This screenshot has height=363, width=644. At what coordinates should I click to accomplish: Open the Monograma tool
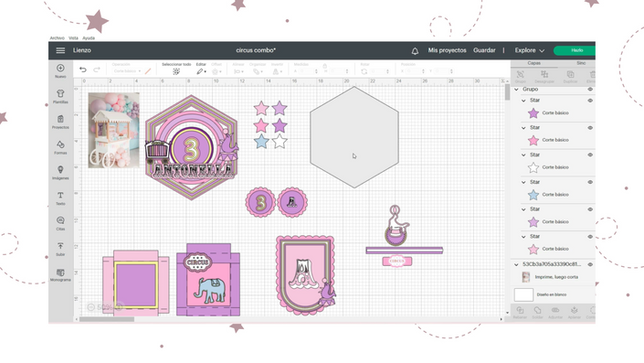pyautogui.click(x=60, y=274)
